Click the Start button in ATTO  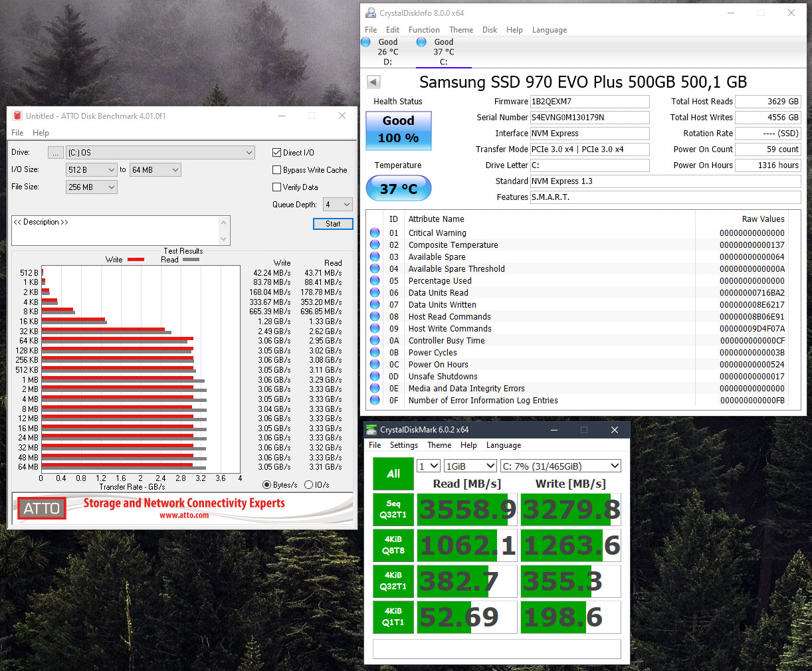(333, 224)
